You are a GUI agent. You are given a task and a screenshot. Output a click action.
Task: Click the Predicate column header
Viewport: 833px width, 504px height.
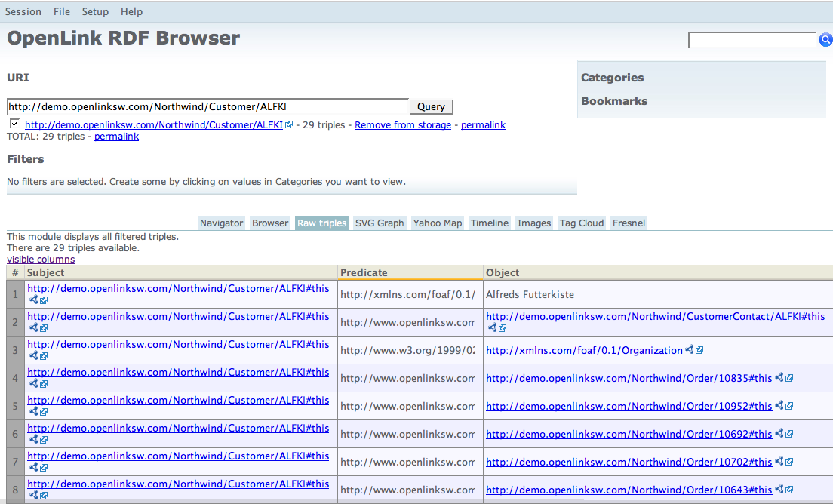tap(364, 272)
